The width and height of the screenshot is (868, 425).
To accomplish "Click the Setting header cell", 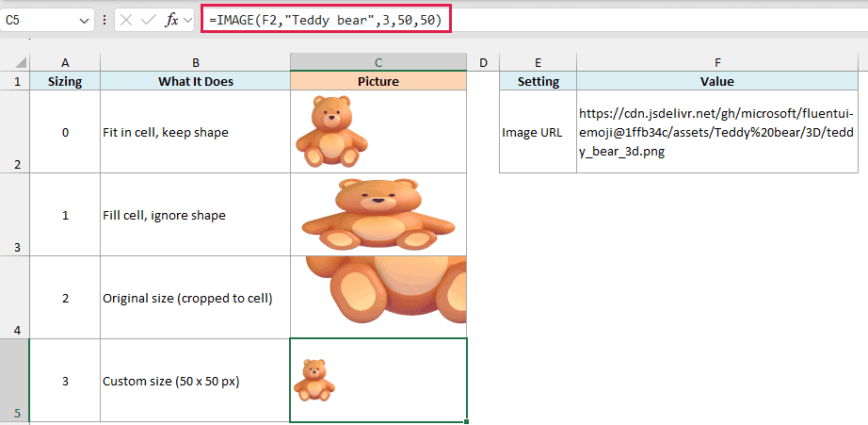I will click(x=538, y=81).
